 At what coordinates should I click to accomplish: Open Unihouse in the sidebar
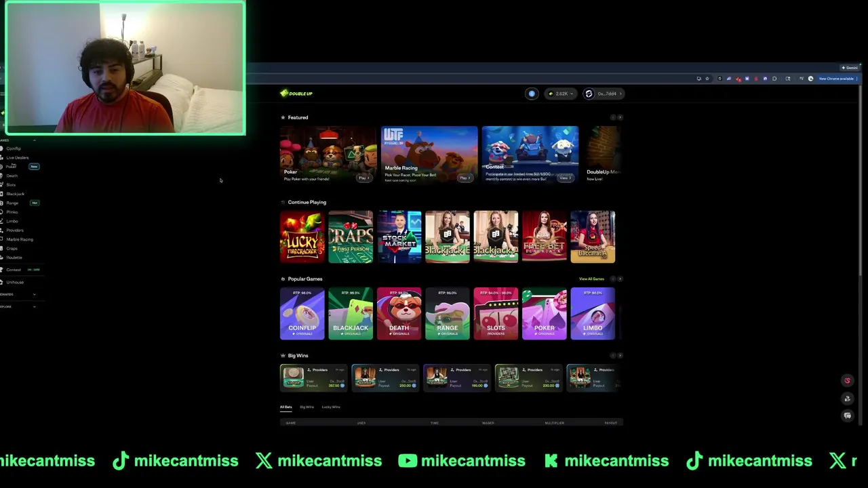coord(15,282)
